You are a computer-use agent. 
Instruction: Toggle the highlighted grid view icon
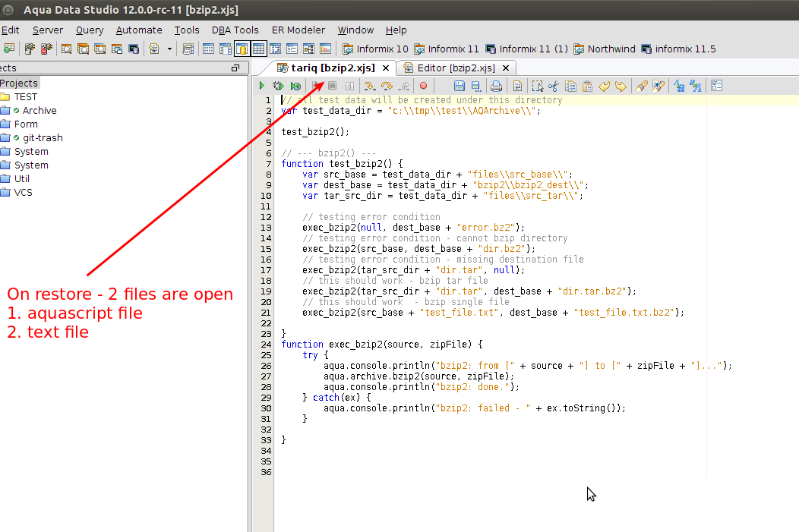pos(258,49)
